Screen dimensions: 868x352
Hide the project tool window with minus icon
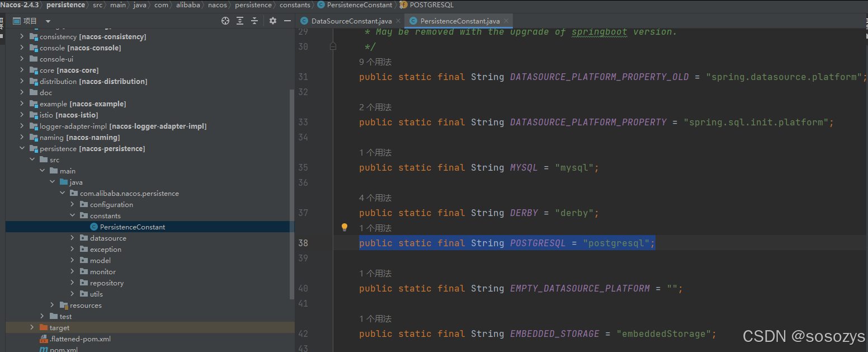tap(287, 21)
